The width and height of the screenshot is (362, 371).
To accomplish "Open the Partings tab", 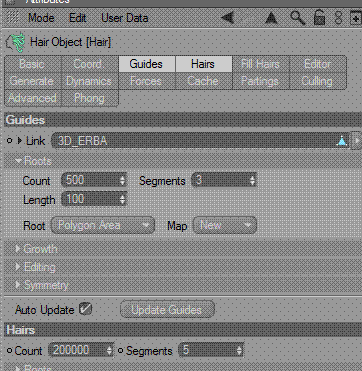I will click(x=261, y=81).
